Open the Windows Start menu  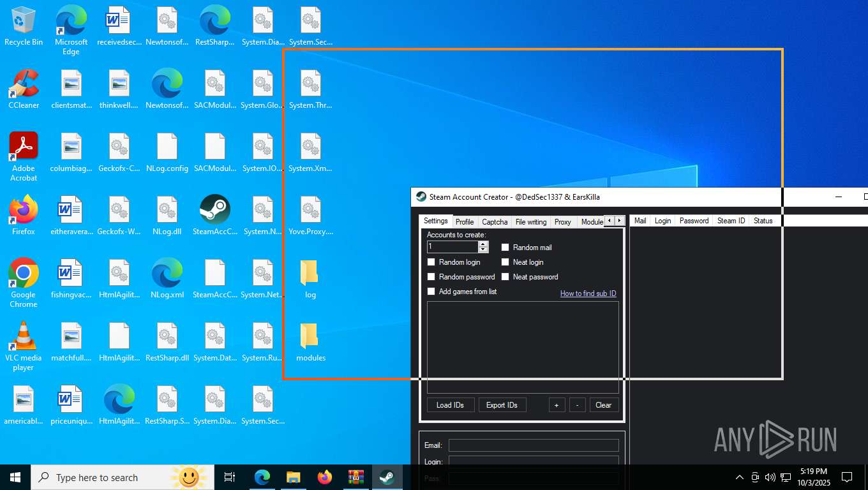click(x=15, y=477)
